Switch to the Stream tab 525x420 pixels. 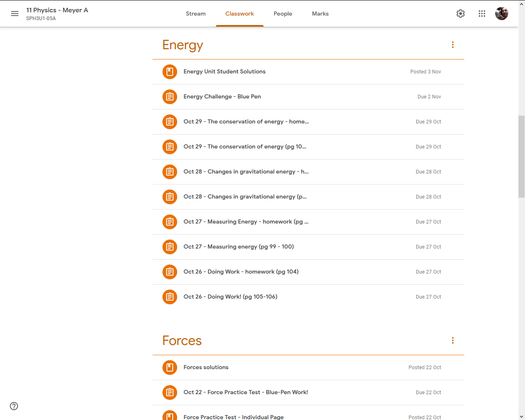(x=196, y=14)
